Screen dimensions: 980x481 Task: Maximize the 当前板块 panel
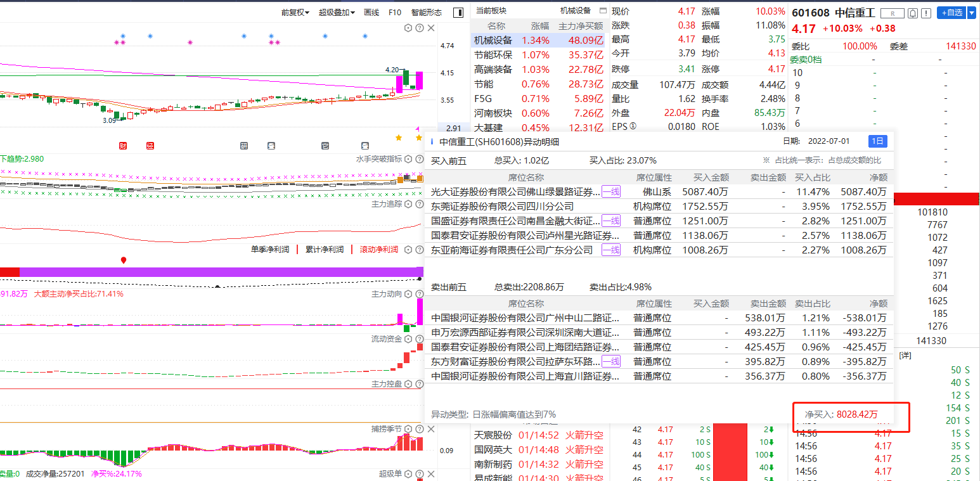[x=603, y=11]
